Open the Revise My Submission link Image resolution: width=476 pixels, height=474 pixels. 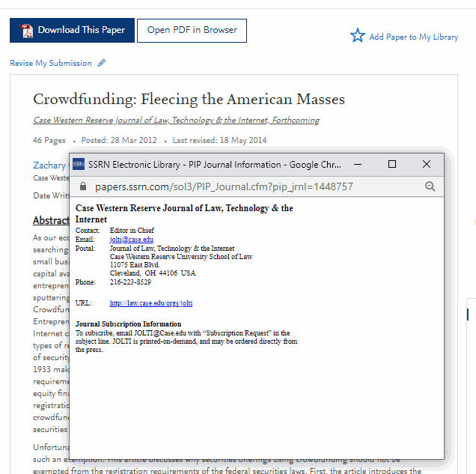click(51, 64)
